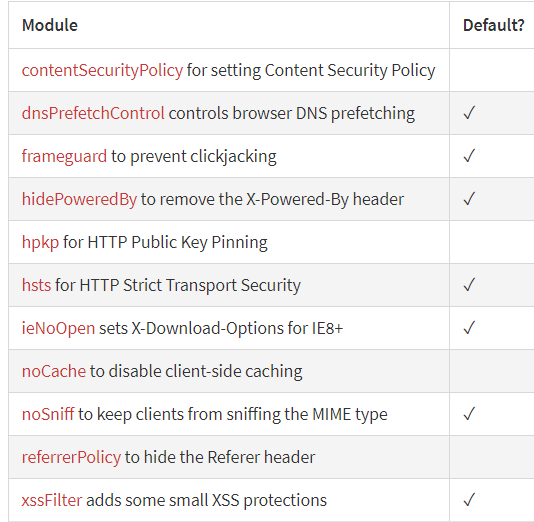Follow the frameguard link

pyautogui.click(x=64, y=157)
